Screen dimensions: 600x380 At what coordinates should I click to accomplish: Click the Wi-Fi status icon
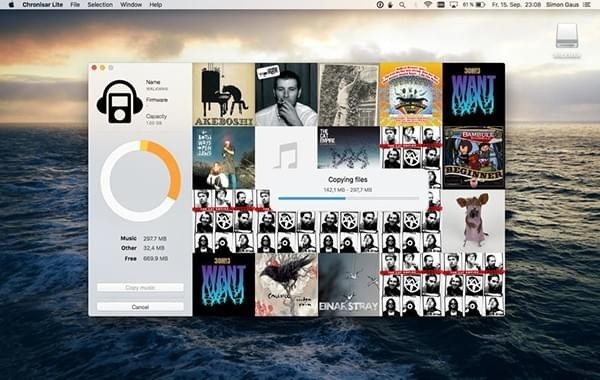(x=428, y=5)
